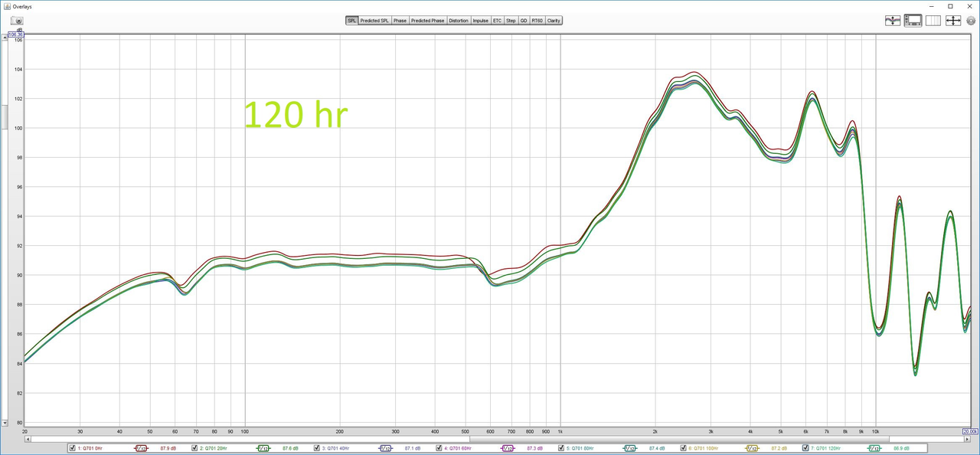The height and width of the screenshot is (455, 980).
Task: Uncheck the 5: Q701 80Hr trace
Action: (x=561, y=448)
